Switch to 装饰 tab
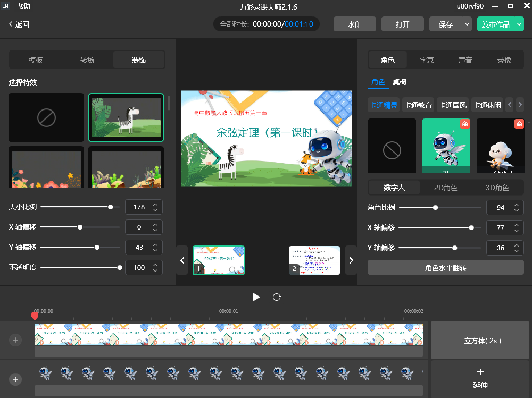 pos(139,60)
